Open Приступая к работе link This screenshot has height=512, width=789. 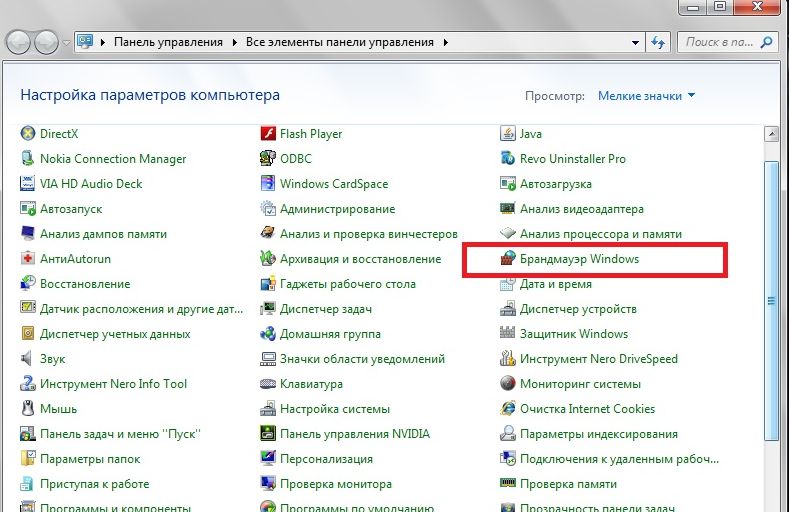95,484
